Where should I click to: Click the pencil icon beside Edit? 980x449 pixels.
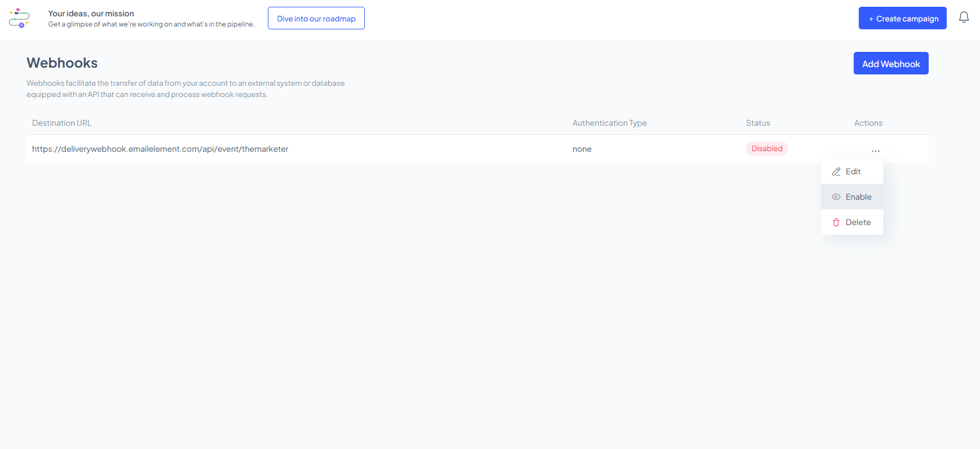(836, 171)
